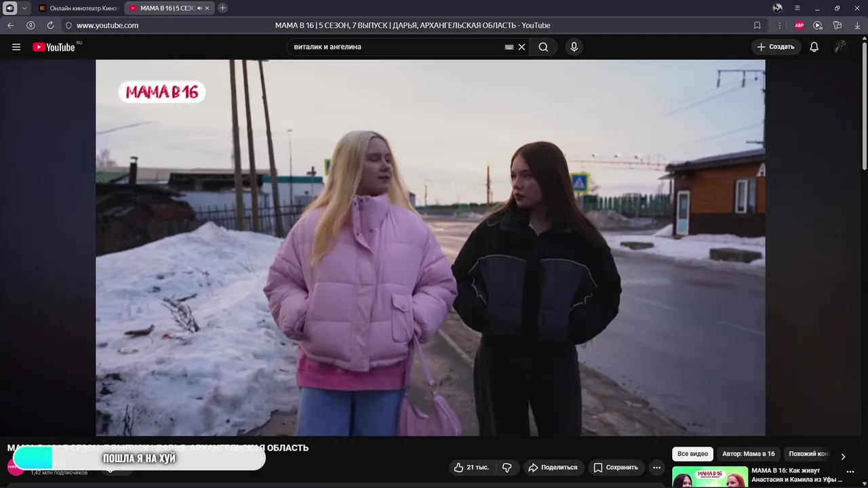Select the Похожий контент chip
Viewport: 868px width, 488px height.
point(809,453)
